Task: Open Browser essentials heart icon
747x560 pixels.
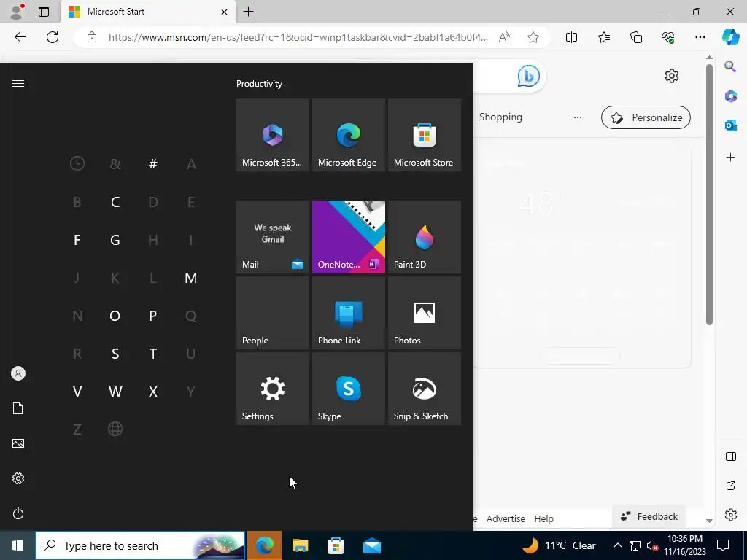Action: [x=668, y=37]
